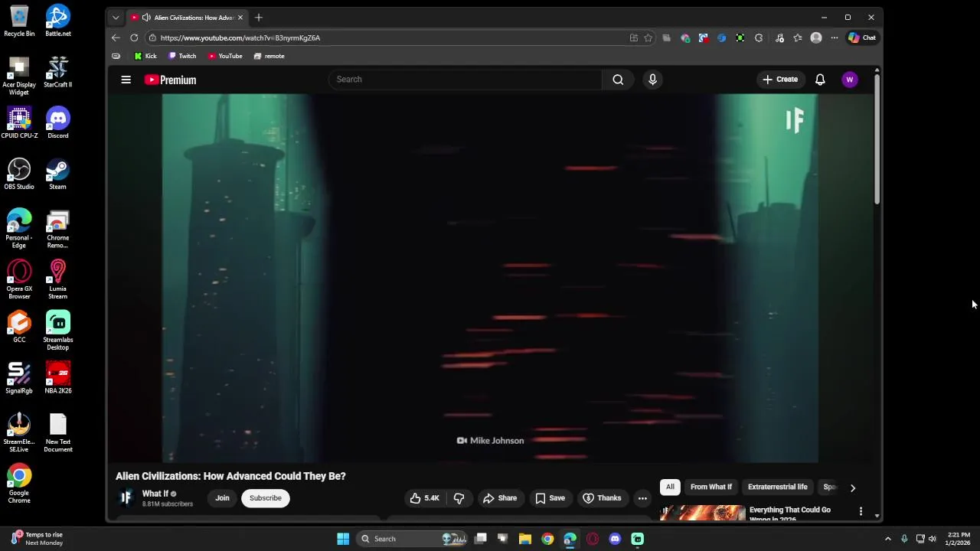Open the YouTube guide hamburger menu
Viewport: 980px width, 551px height.
[x=126, y=80]
